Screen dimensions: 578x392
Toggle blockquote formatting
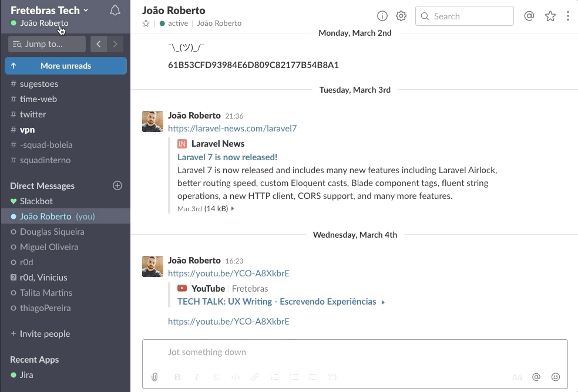pos(312,377)
